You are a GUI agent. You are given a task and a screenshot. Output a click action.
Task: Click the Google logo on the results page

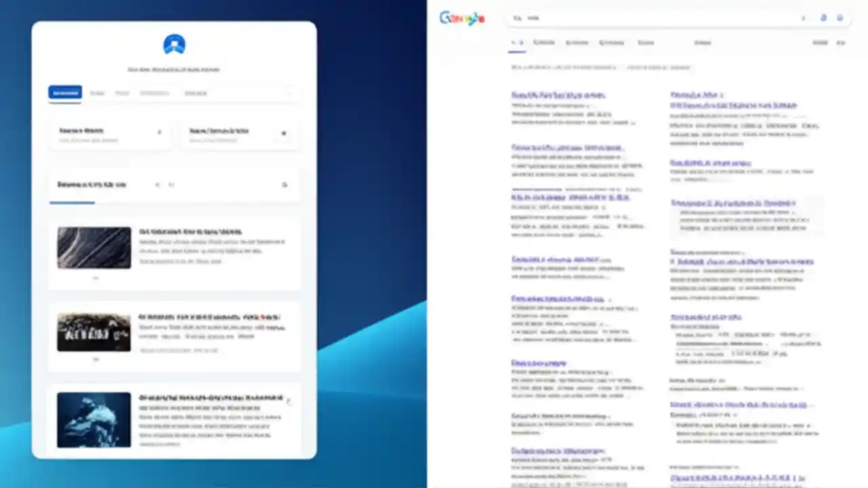pos(462,18)
